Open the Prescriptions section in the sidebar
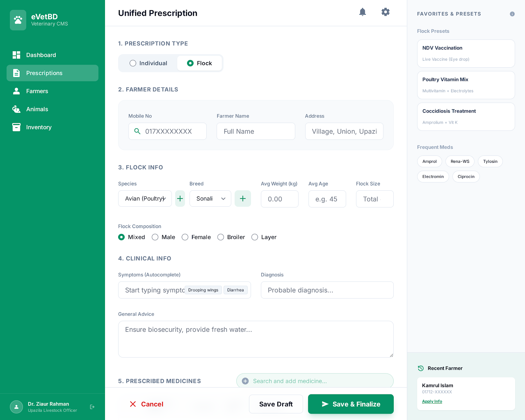 point(44,73)
